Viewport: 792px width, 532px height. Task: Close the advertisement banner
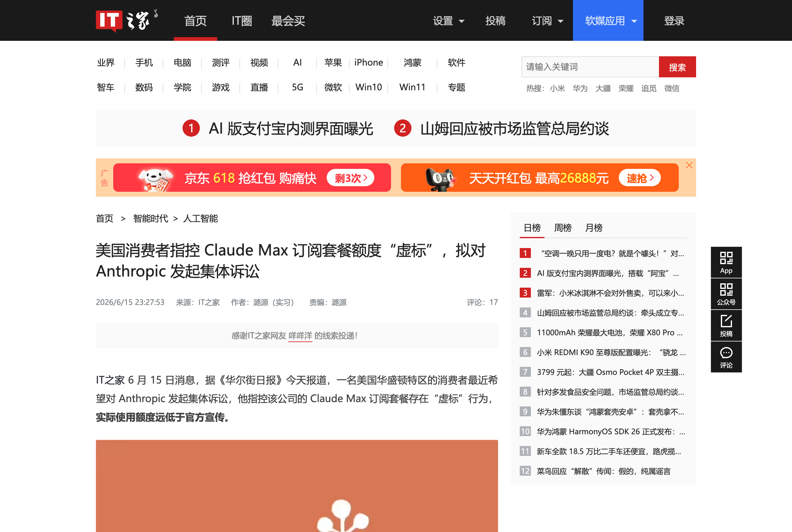689,165
